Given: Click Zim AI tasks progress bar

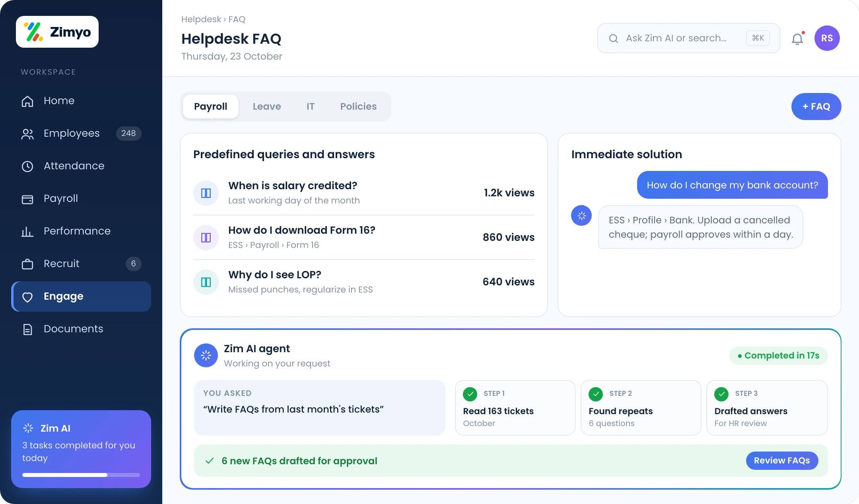Looking at the screenshot, I should click(81, 475).
